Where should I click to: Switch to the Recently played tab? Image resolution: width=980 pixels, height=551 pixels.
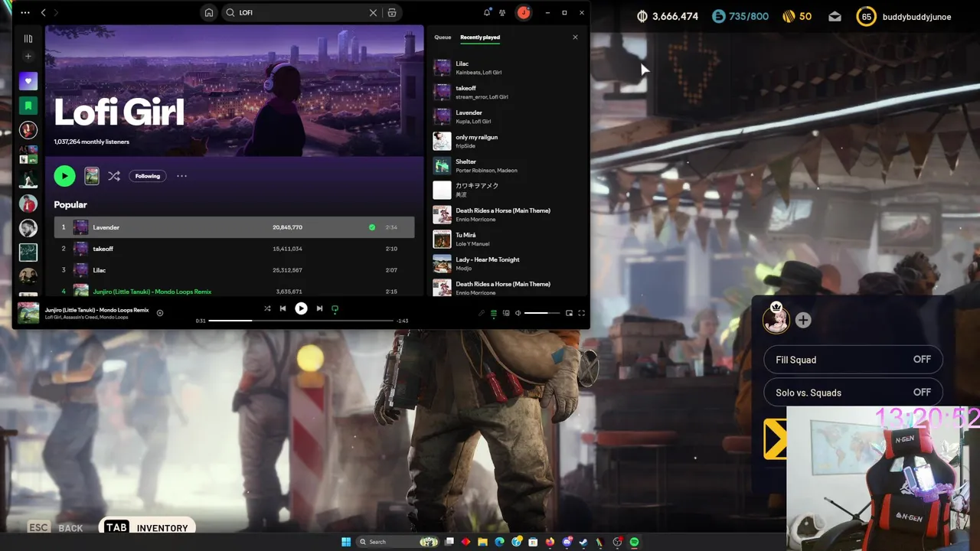coord(480,37)
